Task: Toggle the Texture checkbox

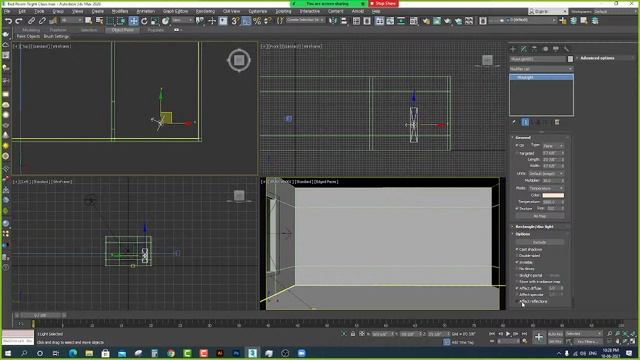Action: click(x=517, y=209)
